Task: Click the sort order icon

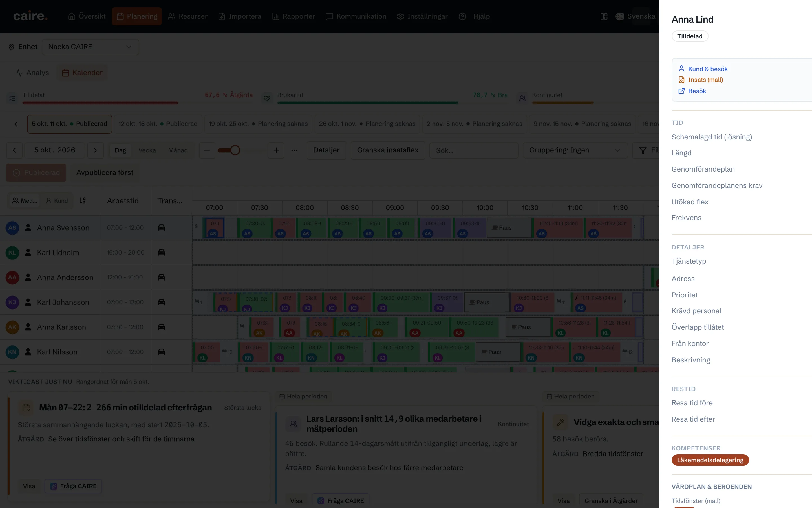Action: tap(83, 201)
